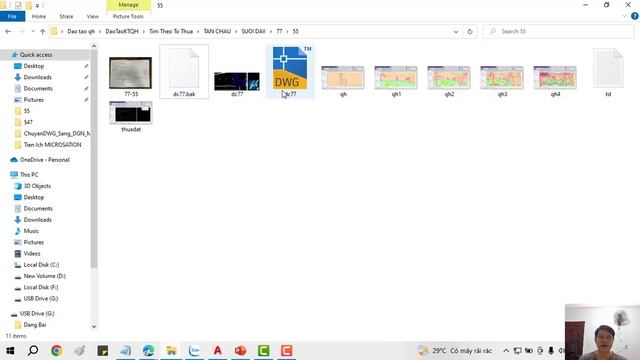Open Help question mark icon

coord(635,16)
